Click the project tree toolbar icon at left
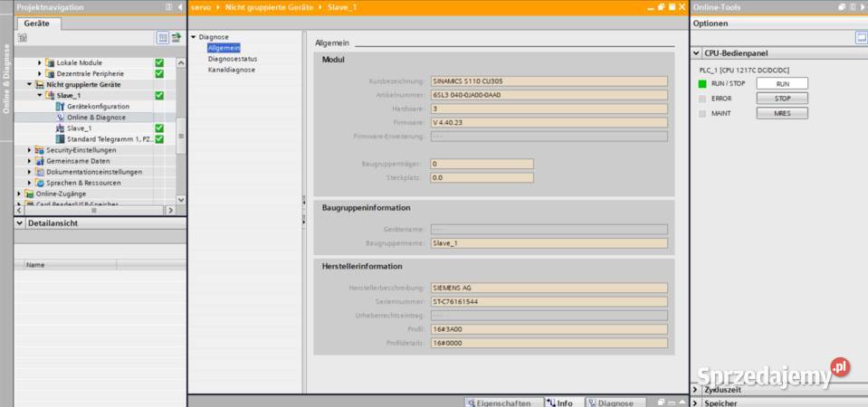Viewport: 868px width, 407px height. click(22, 38)
